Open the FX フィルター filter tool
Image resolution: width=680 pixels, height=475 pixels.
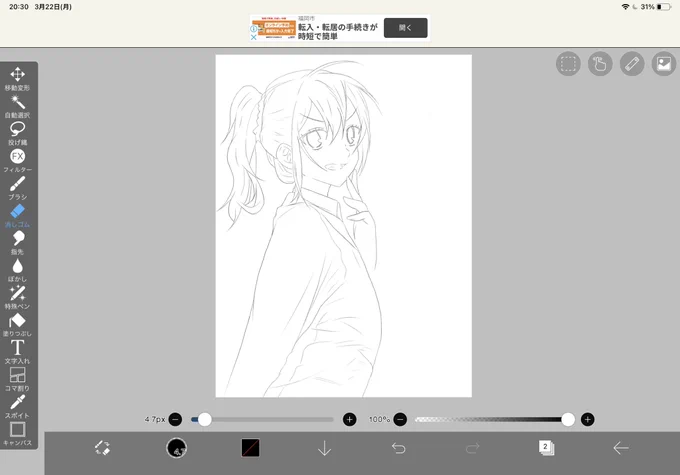tap(17, 161)
